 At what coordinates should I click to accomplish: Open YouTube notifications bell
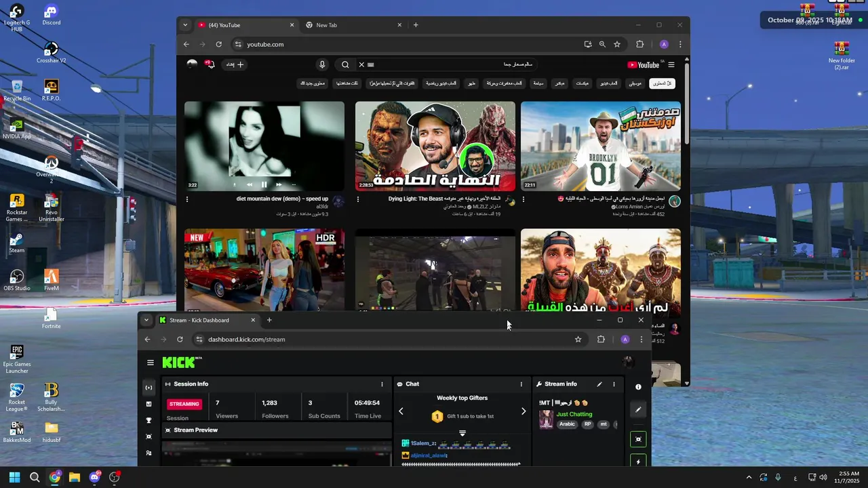[210, 64]
